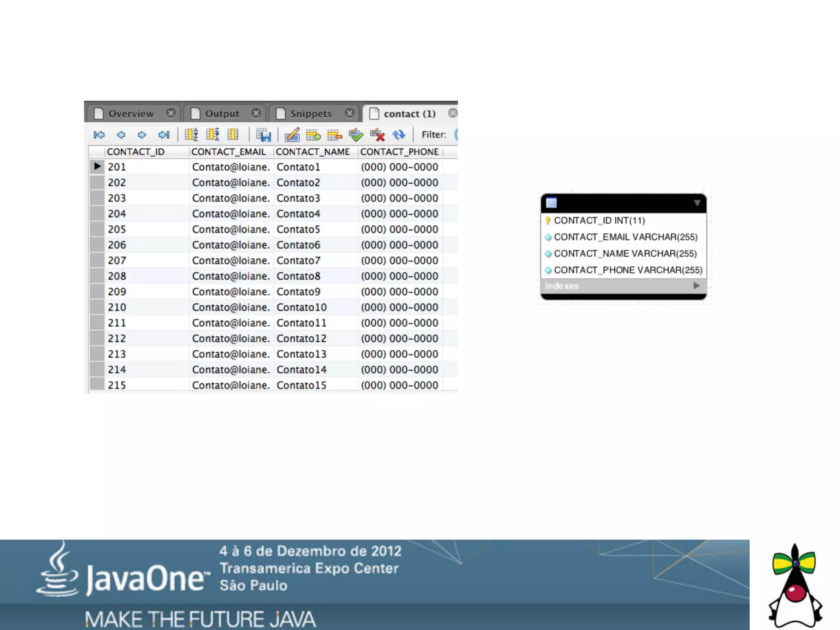
Task: Select the row with CONTACT_ID 208
Action: click(117, 276)
